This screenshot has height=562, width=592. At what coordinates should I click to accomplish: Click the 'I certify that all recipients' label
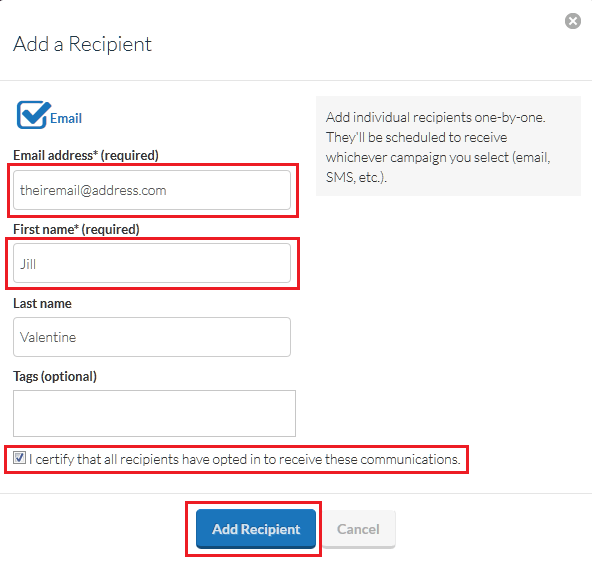point(245,459)
